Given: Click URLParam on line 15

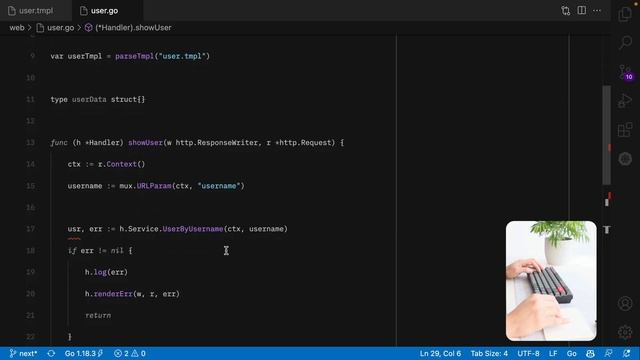Looking at the screenshot, I should click(x=154, y=186).
